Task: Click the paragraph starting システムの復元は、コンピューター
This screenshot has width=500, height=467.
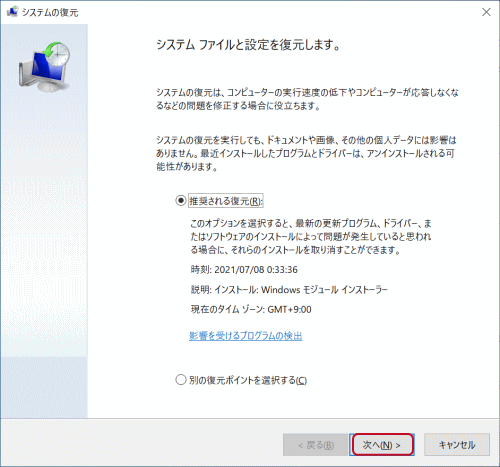Action: pos(307,99)
